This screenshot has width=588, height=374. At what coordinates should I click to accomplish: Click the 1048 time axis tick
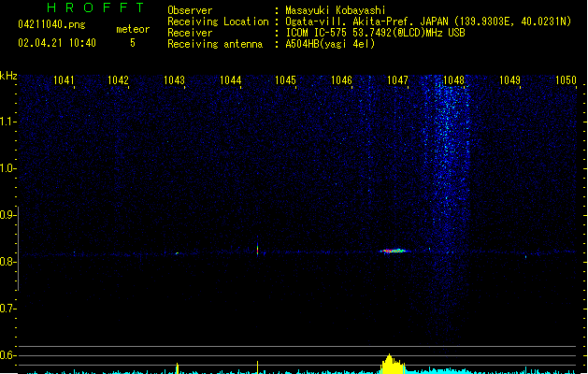(453, 80)
